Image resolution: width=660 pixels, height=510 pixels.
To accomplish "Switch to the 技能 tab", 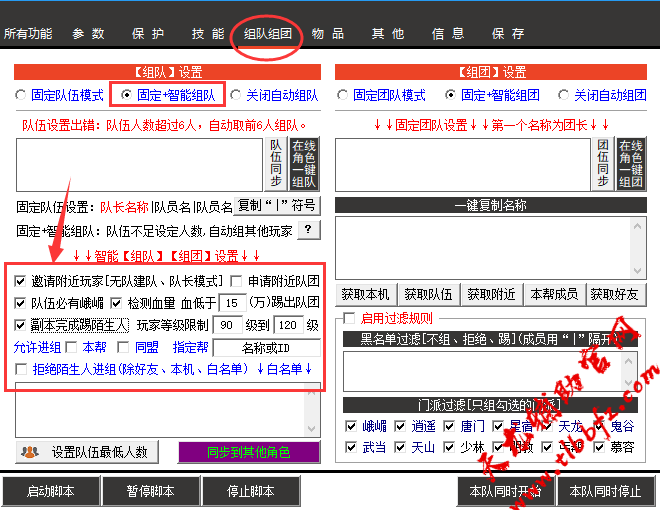I will (x=208, y=33).
